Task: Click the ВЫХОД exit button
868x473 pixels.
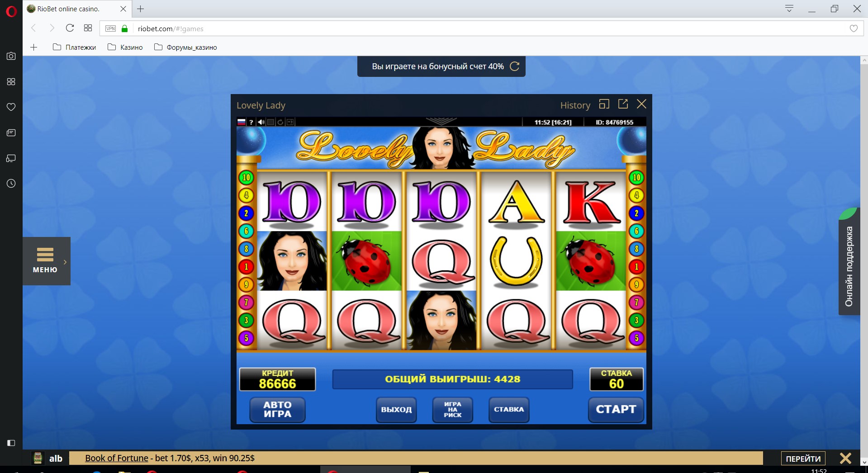Action: point(396,410)
